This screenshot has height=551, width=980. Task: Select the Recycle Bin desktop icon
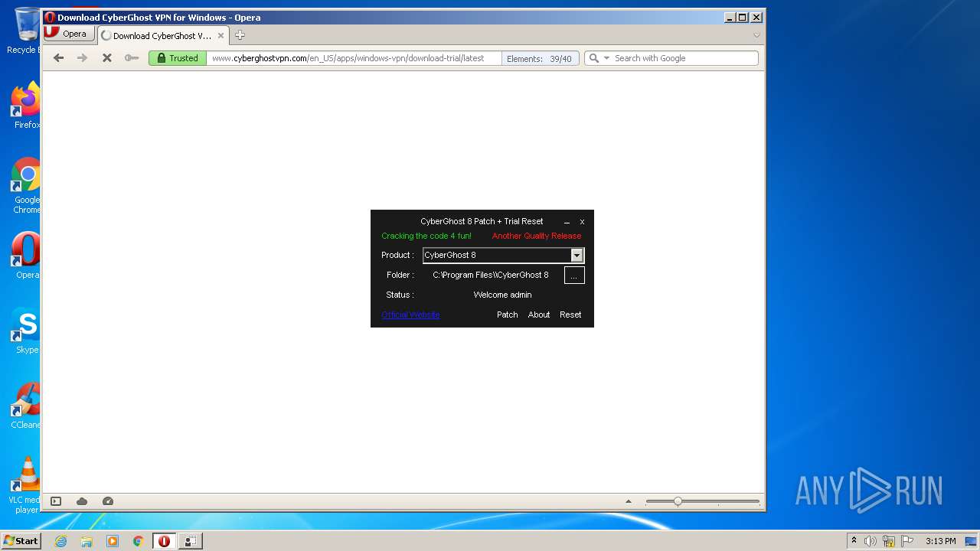point(25,31)
